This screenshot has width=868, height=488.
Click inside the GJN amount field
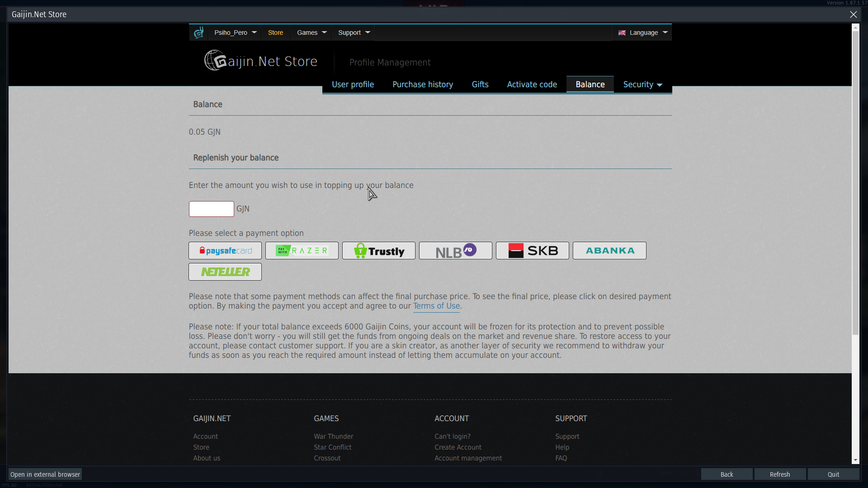tap(211, 209)
